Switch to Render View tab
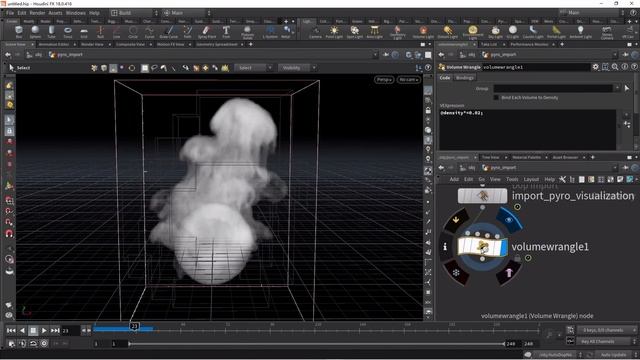640x360 pixels. tap(92, 44)
